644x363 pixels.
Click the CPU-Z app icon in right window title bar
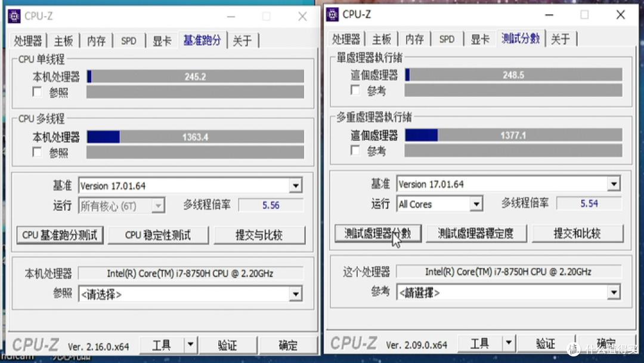tap(332, 14)
